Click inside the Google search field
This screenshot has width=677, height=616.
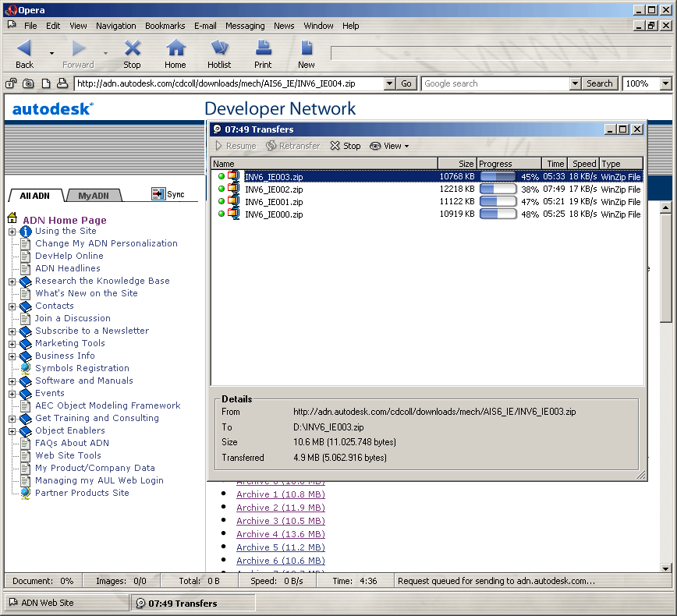496,83
